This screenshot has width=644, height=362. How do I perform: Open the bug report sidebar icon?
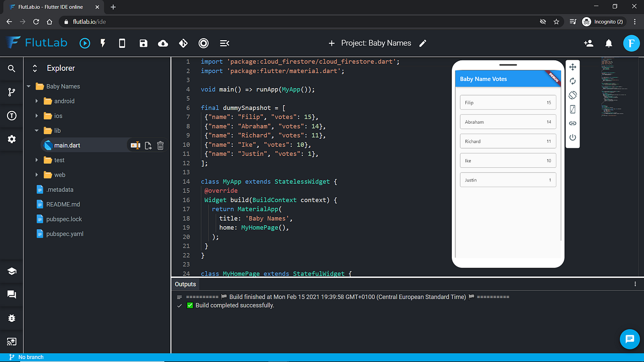(12, 318)
